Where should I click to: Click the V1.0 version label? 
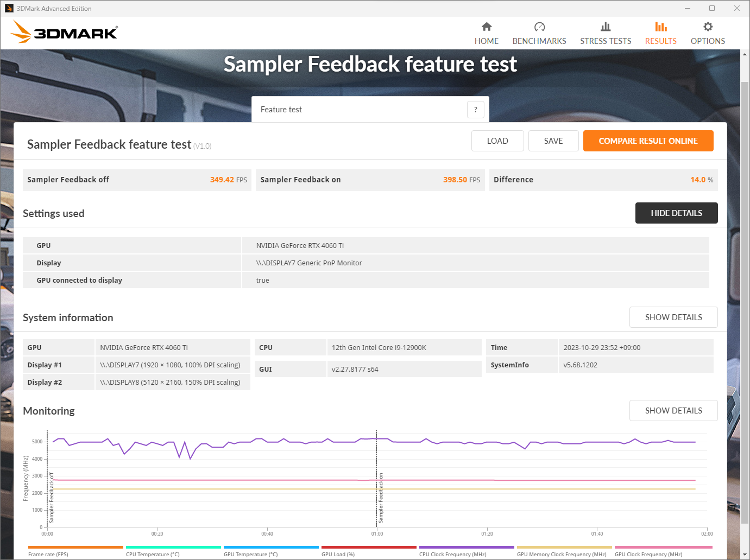coord(203,147)
